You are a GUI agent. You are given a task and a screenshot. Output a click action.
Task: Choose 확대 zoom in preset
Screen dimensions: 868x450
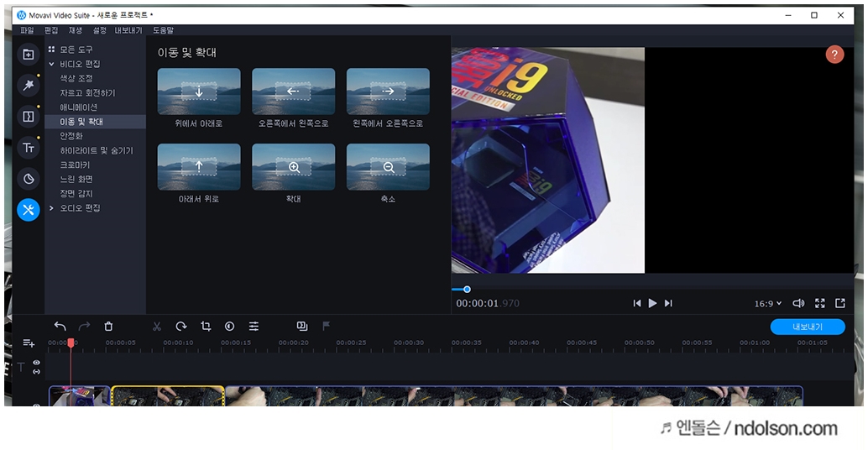tap(294, 167)
